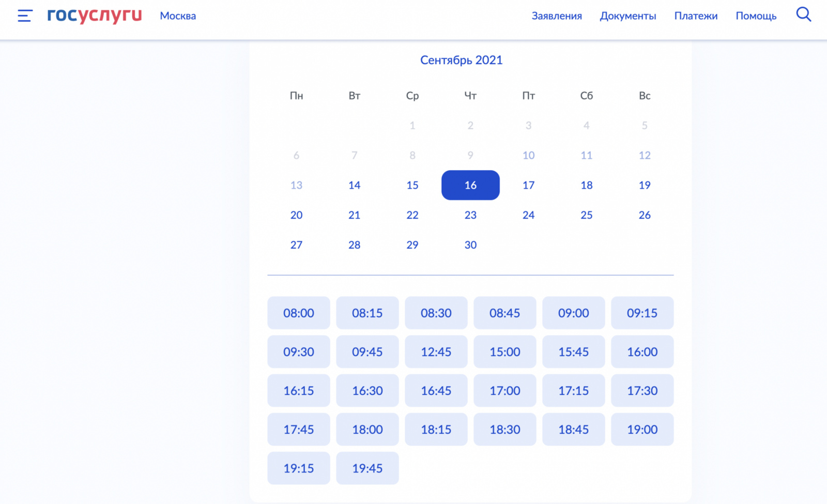Choose the 18:30 time slot
This screenshot has height=504, width=827.
click(x=505, y=429)
